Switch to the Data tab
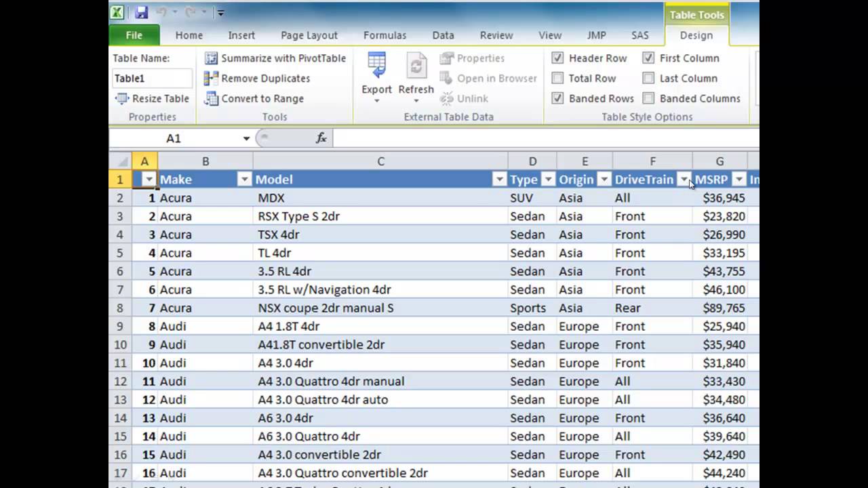This screenshot has height=488, width=868. pos(443,35)
